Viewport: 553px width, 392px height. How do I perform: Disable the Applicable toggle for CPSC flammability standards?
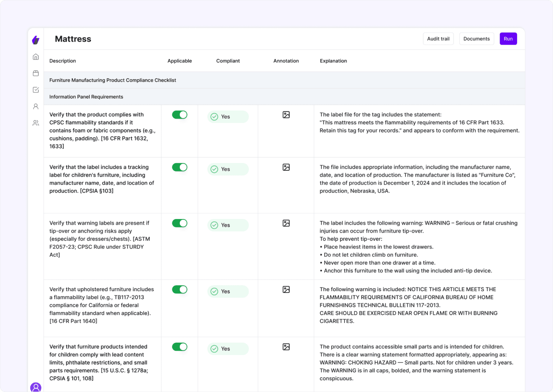tap(179, 114)
